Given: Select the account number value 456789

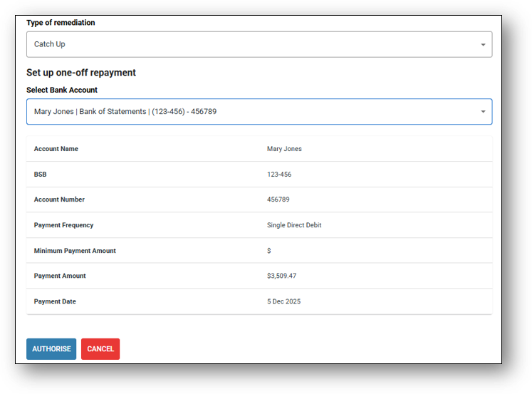Looking at the screenshot, I should 278,200.
